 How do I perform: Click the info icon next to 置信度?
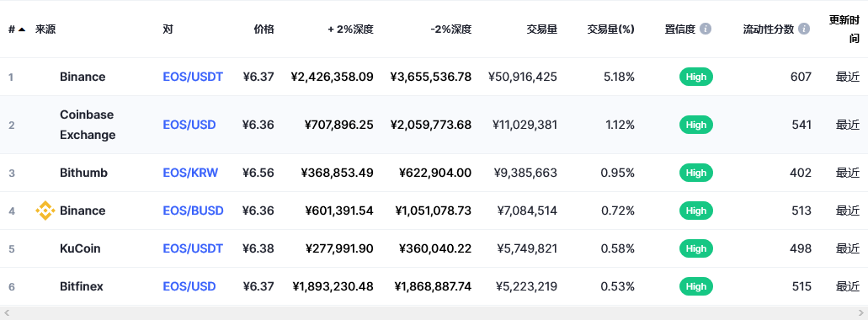[706, 29]
